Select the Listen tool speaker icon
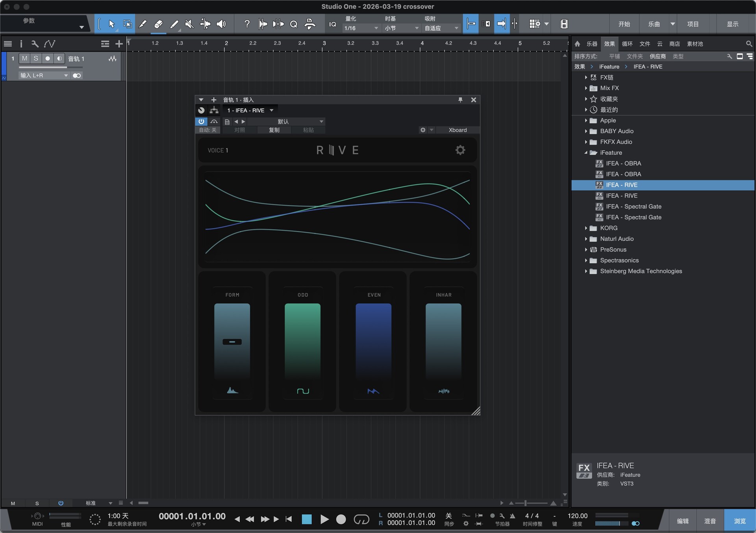 coord(221,24)
